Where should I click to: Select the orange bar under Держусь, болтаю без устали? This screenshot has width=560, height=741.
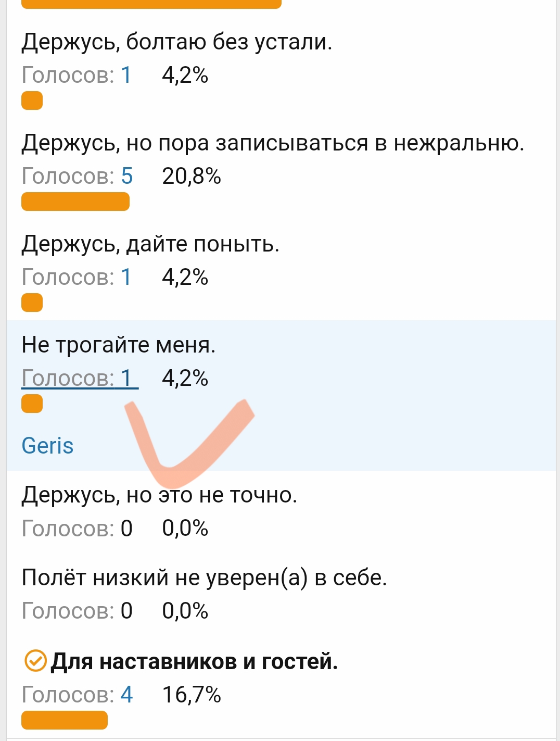click(x=32, y=101)
